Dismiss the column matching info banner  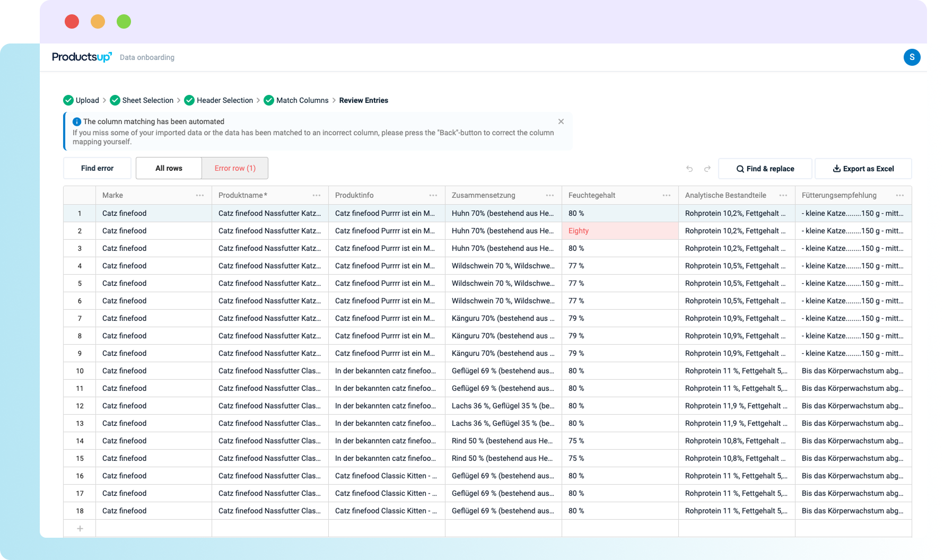(x=561, y=121)
